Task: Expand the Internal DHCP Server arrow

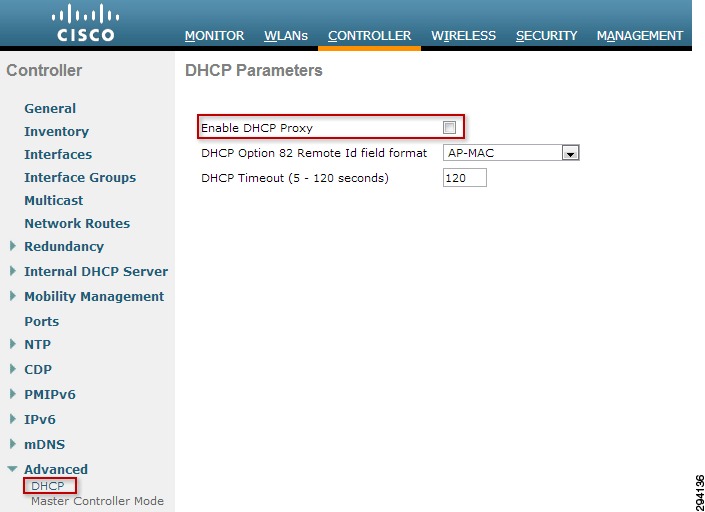Action: (x=13, y=271)
